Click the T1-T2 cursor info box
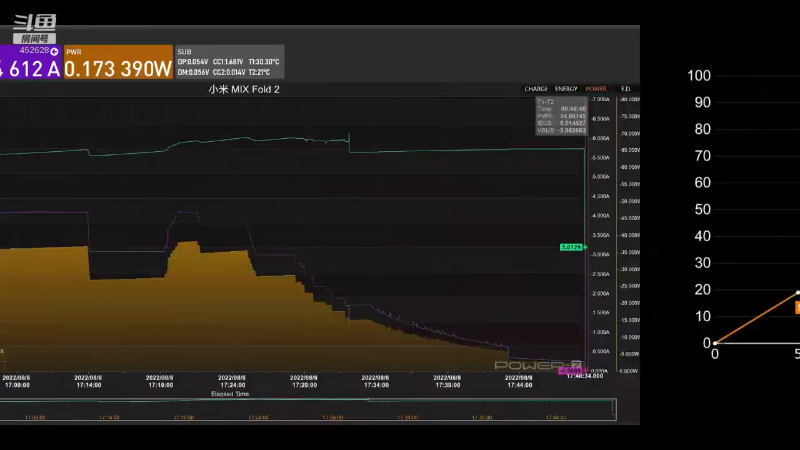 click(561, 116)
